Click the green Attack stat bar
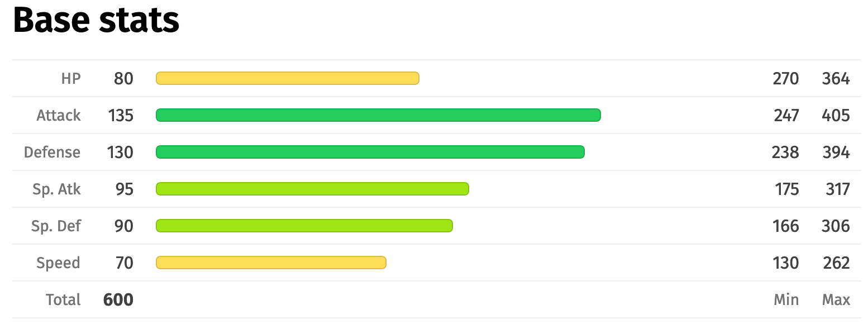The height and width of the screenshot is (324, 868). (378, 115)
